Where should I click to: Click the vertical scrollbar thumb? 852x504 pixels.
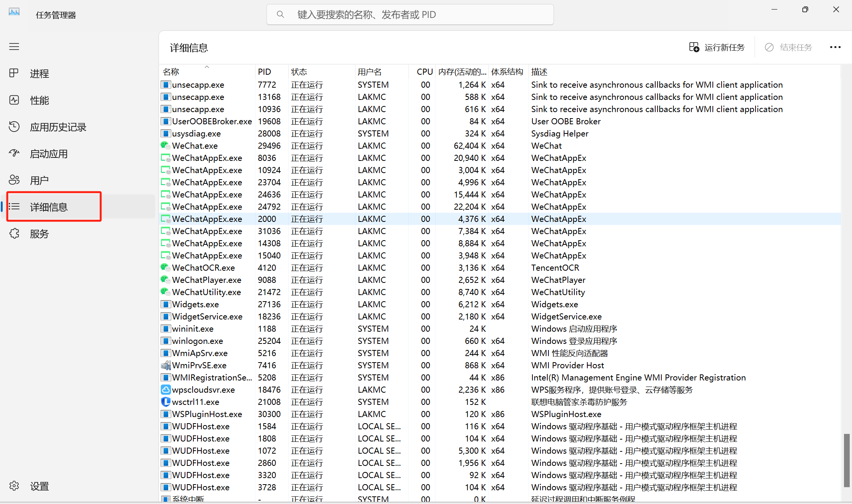tap(847, 460)
